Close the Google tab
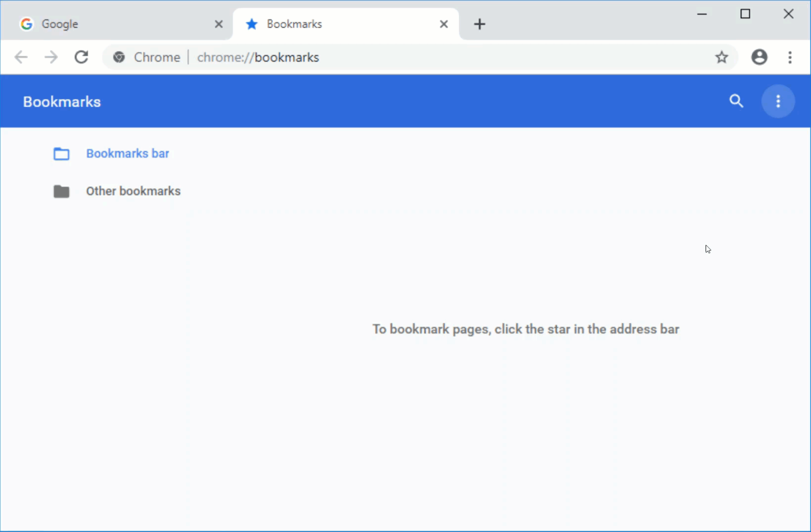Viewport: 811px width, 532px height. point(219,24)
